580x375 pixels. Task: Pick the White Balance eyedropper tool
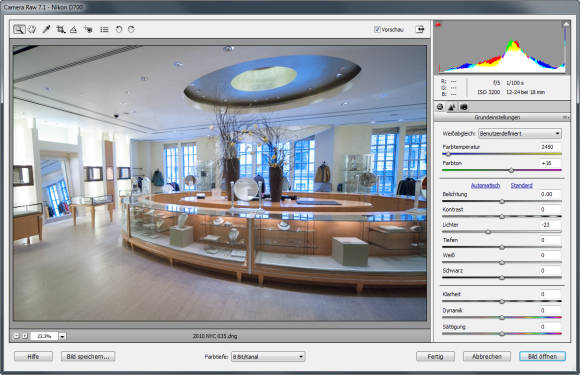pyautogui.click(x=46, y=29)
